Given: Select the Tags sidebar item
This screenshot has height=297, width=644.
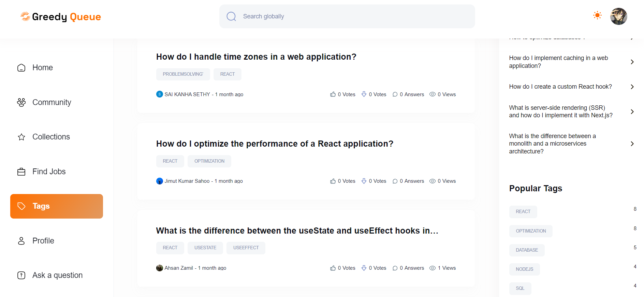Looking at the screenshot, I should click(57, 206).
